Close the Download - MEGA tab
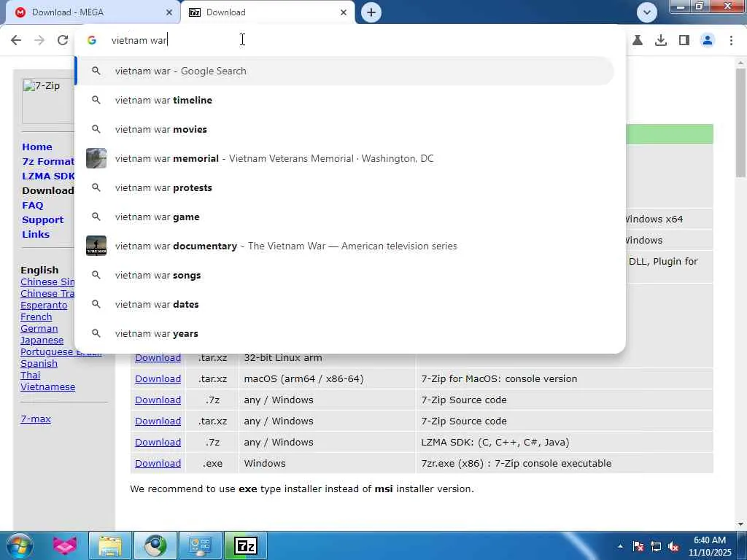Screen dimensions: 747x560 pos(169,12)
